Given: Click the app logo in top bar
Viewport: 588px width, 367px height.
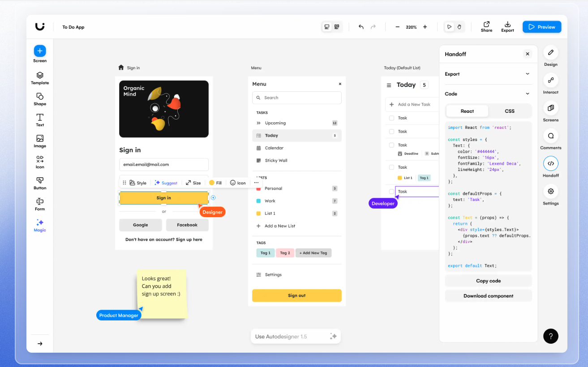Looking at the screenshot, I should tap(40, 27).
